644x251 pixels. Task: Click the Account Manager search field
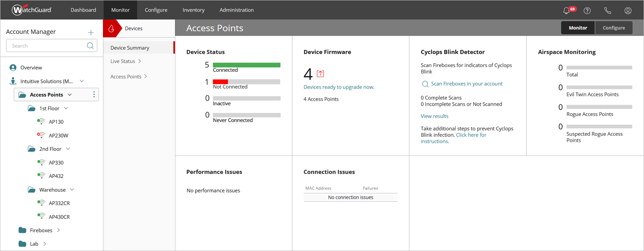[47, 46]
